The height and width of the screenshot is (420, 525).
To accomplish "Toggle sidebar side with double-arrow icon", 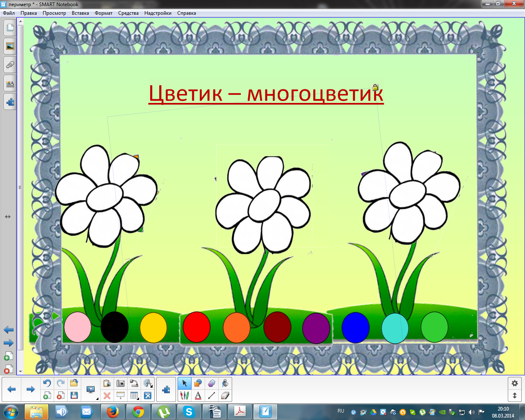I will pos(8,217).
